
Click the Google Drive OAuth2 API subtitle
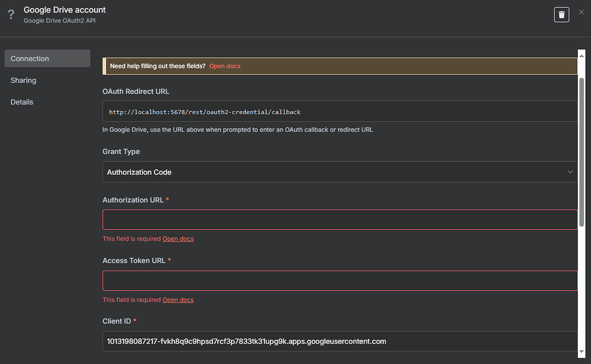click(x=59, y=21)
